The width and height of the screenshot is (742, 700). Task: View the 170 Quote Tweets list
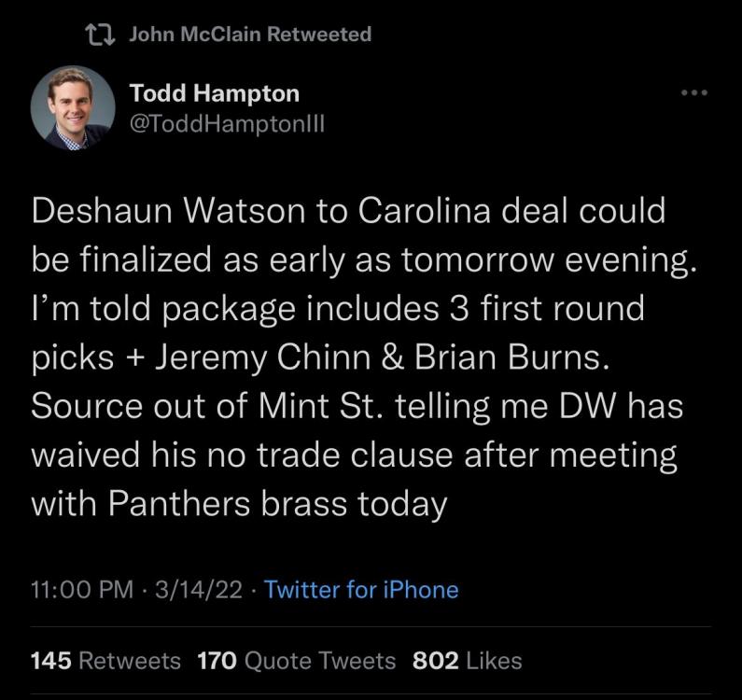297,661
